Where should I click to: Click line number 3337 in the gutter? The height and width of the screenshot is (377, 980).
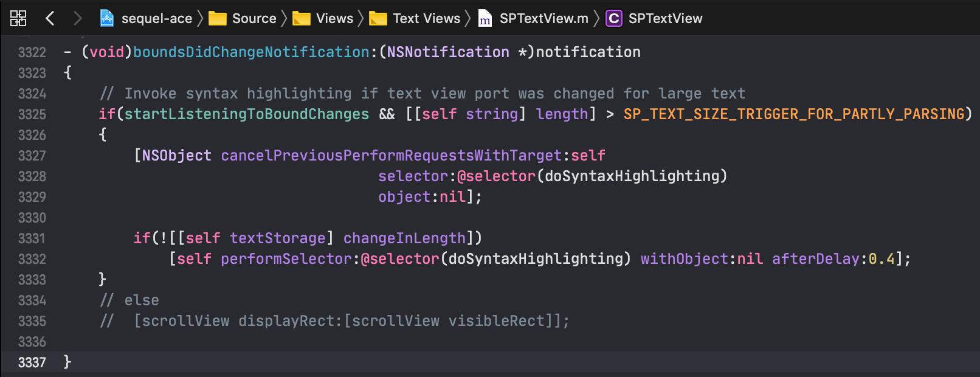click(32, 362)
